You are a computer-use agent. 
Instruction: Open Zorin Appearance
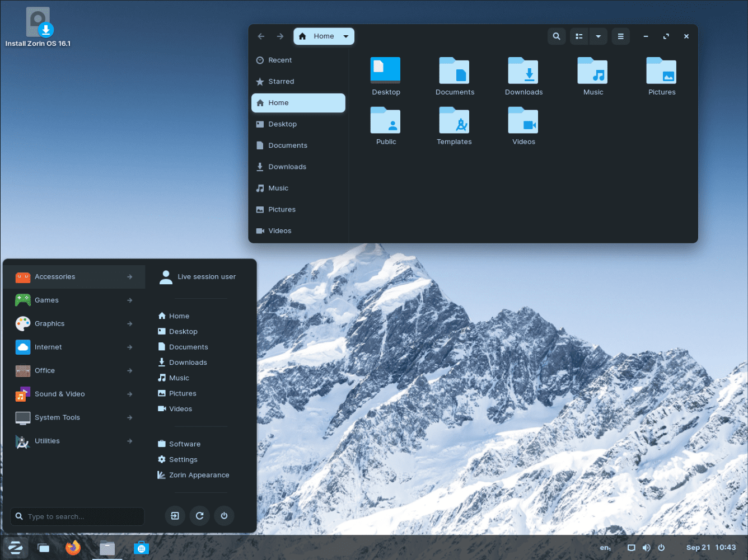pyautogui.click(x=199, y=474)
